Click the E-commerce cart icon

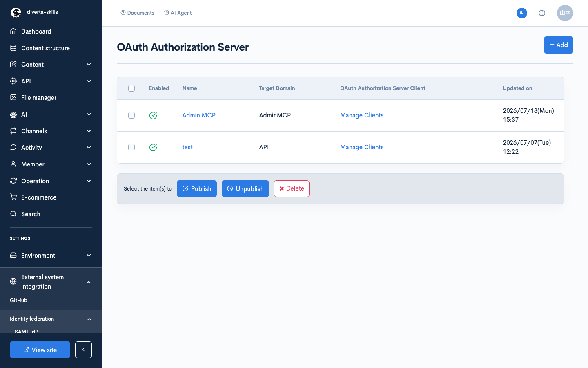(13, 197)
